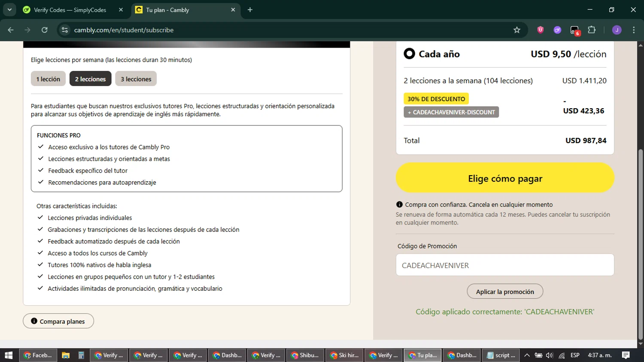Switch to Ski hir... taskbar window

pos(344,355)
